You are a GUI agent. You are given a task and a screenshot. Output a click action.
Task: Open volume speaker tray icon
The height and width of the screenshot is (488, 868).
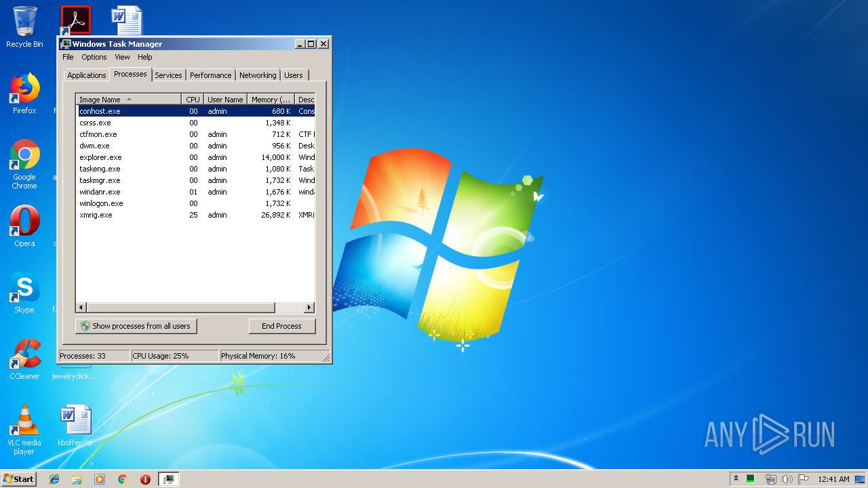point(787,479)
